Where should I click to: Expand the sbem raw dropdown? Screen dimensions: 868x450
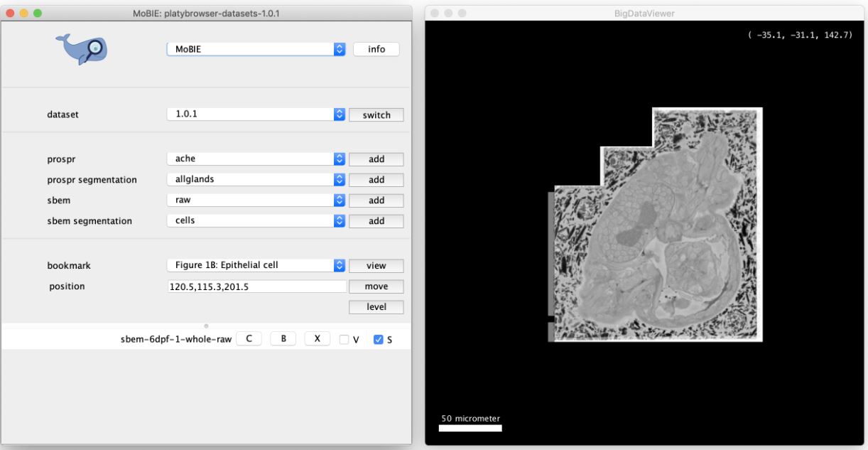256,200
